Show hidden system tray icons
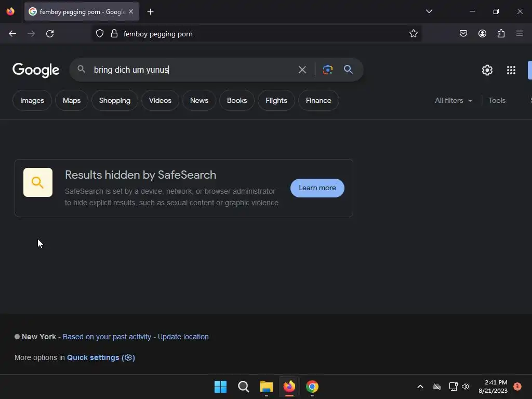This screenshot has width=532, height=399. point(420,387)
